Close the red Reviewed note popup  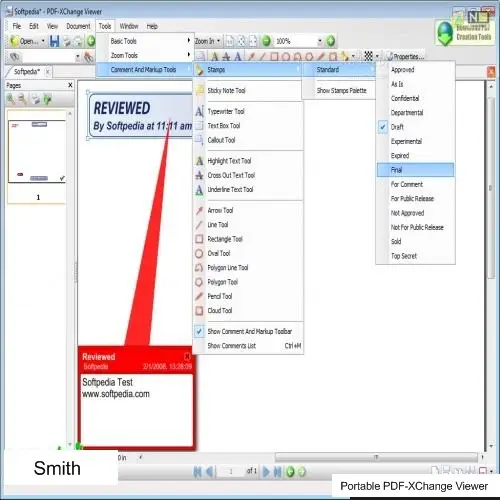coord(187,357)
